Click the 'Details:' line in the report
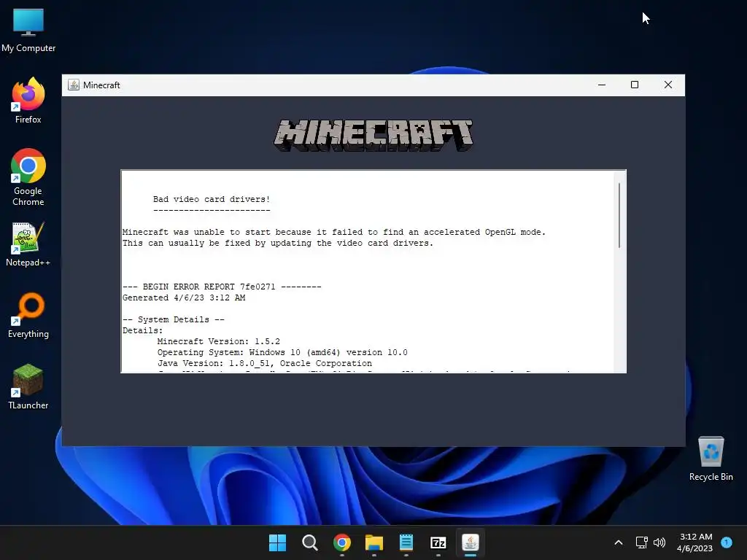The width and height of the screenshot is (747, 560). (142, 330)
